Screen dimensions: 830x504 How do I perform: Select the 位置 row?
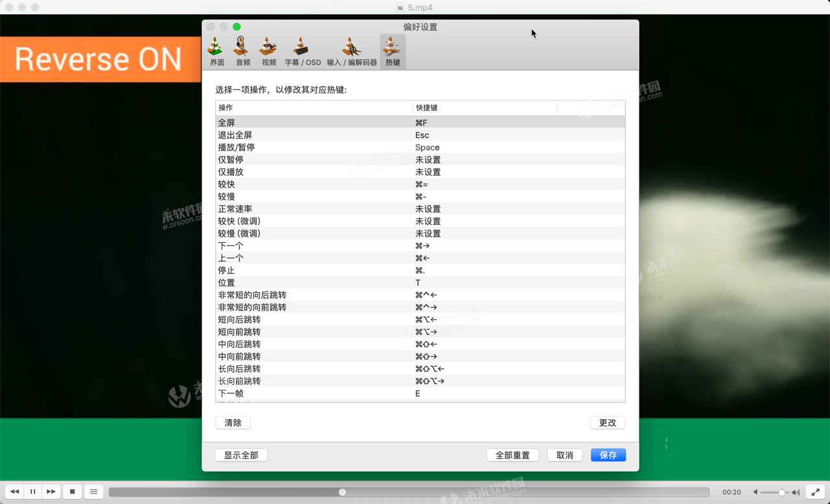[420, 282]
